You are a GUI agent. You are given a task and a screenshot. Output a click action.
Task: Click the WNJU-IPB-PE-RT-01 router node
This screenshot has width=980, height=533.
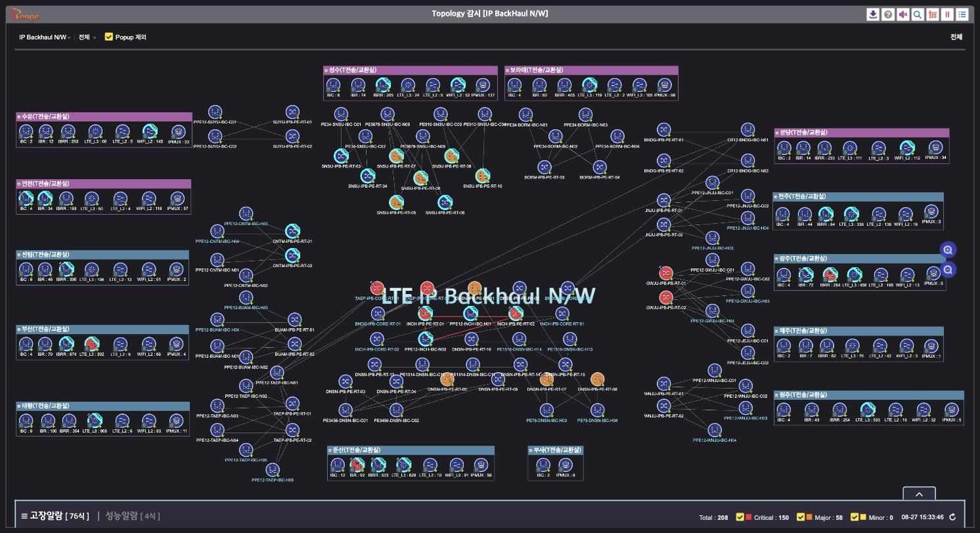664,384
